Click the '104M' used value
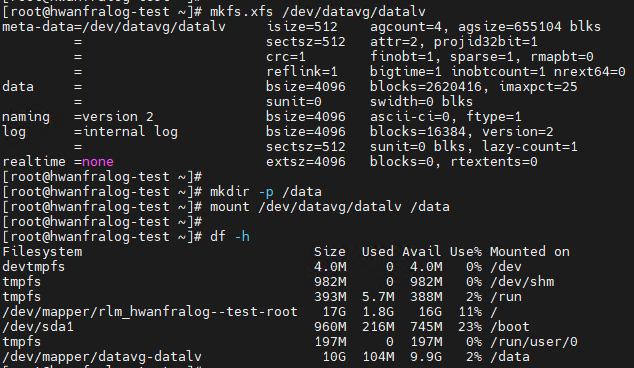The height and width of the screenshot is (368, 634). [x=378, y=356]
